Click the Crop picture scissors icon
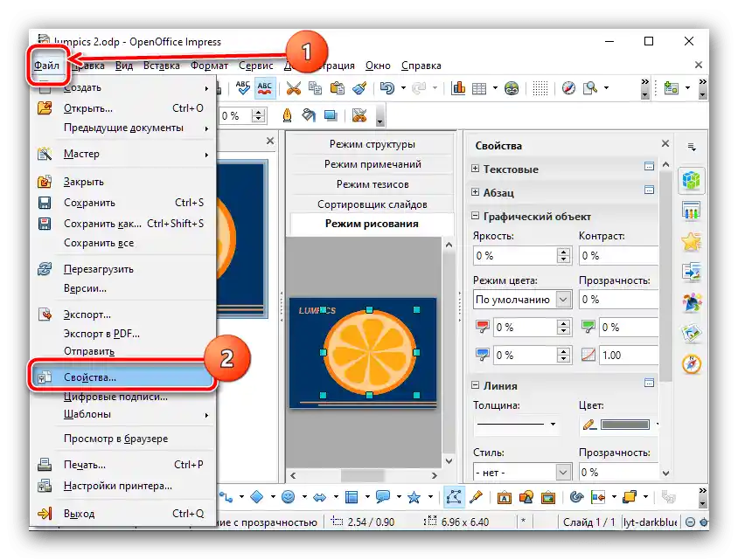The width and height of the screenshot is (738, 560). pos(359,115)
